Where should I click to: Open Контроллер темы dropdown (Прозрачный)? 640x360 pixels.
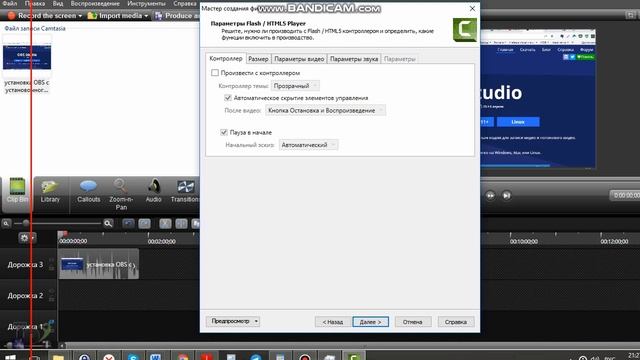click(x=295, y=86)
